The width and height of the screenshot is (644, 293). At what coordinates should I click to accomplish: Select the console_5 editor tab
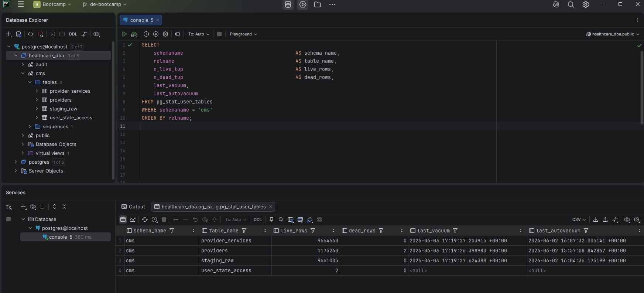coord(141,20)
